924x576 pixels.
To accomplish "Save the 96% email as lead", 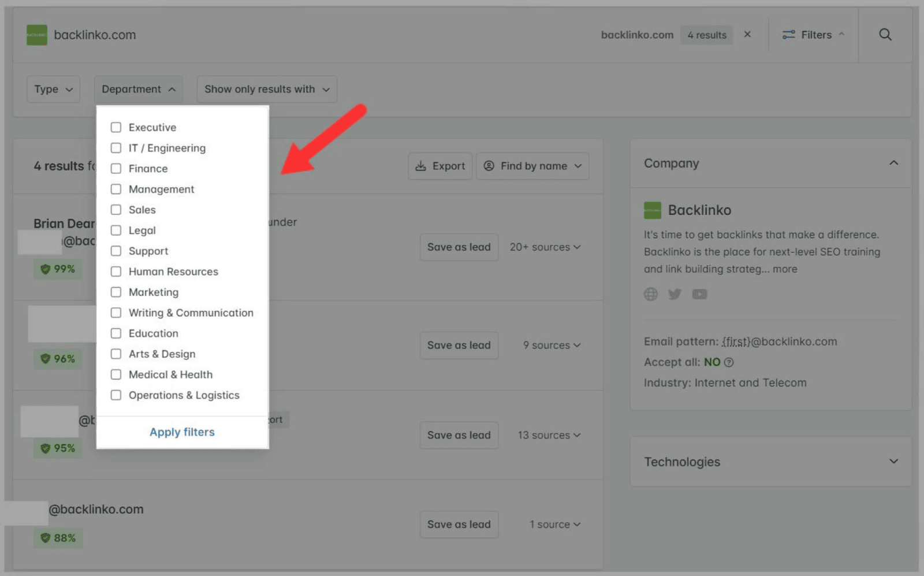I will click(459, 345).
